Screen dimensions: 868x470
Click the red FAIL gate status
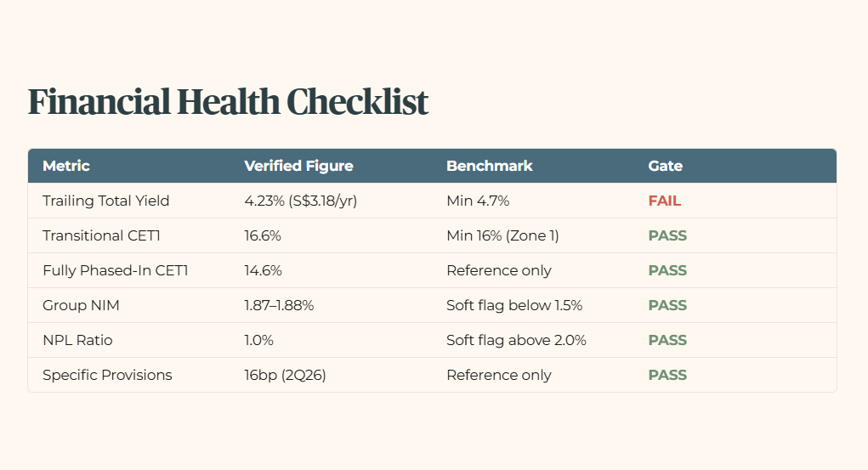(664, 201)
